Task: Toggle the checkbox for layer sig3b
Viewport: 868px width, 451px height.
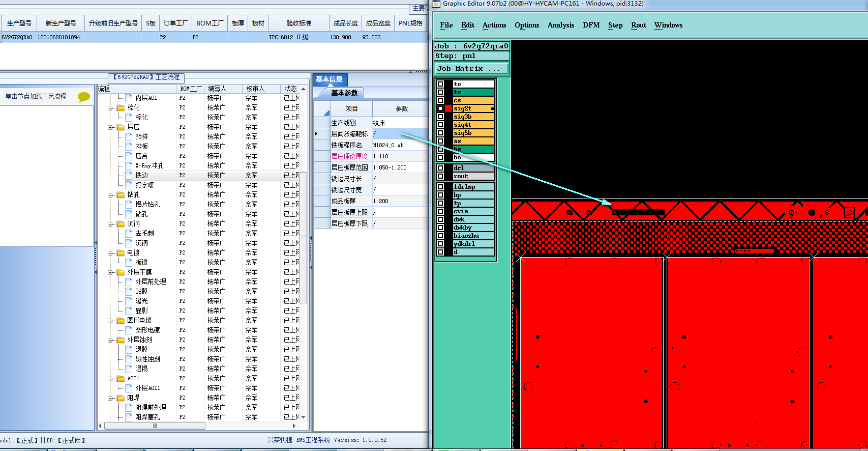Action: [x=440, y=117]
